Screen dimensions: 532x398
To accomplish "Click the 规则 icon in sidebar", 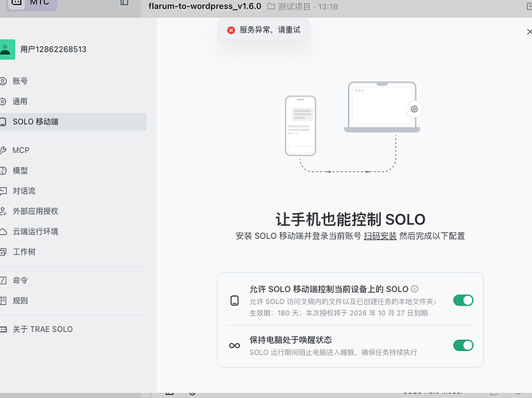I will point(2,301).
